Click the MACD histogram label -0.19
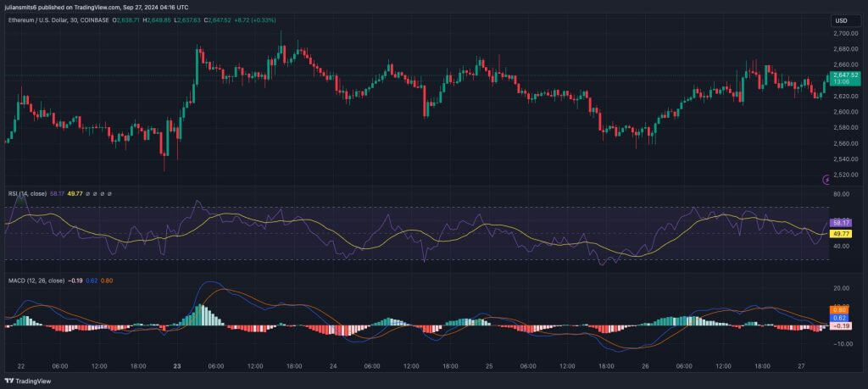The image size is (868, 389). point(841,326)
